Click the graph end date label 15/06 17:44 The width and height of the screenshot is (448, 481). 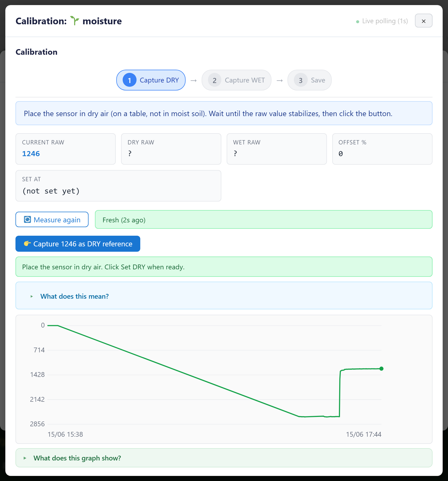(364, 434)
